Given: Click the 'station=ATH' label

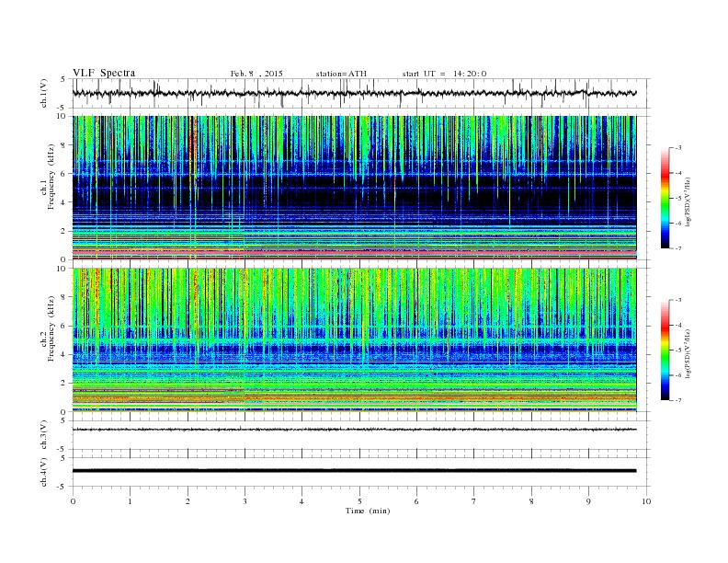Looking at the screenshot, I should 341,74.
